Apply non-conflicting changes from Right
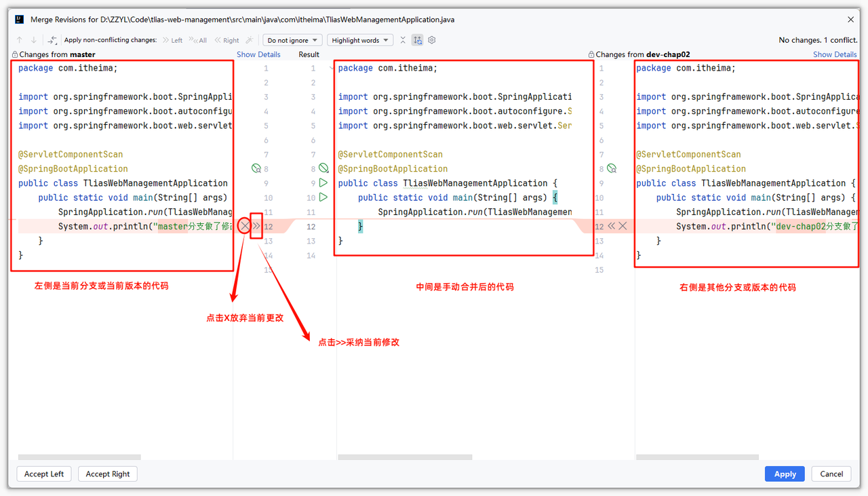The image size is (868, 496). click(226, 41)
